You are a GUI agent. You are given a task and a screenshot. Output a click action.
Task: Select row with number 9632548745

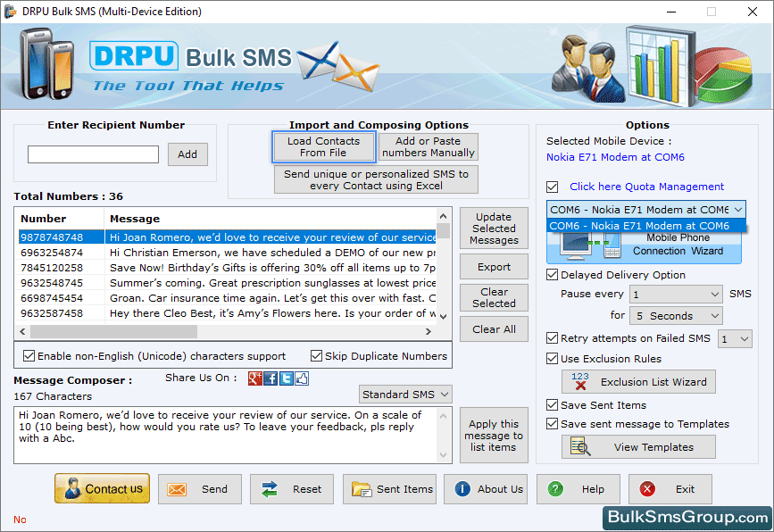point(228,283)
